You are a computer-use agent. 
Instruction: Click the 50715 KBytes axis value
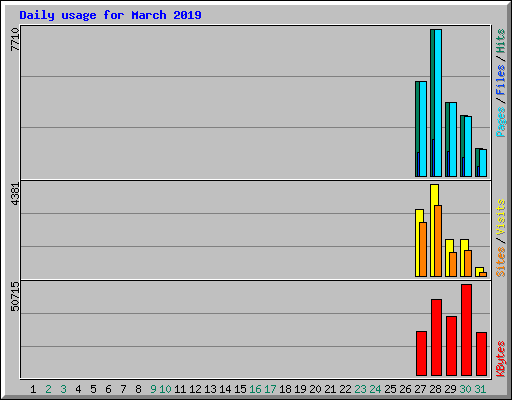click(x=15, y=296)
